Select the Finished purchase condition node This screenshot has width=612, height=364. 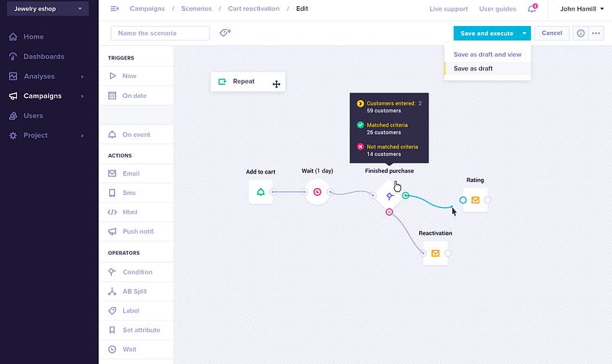click(389, 196)
